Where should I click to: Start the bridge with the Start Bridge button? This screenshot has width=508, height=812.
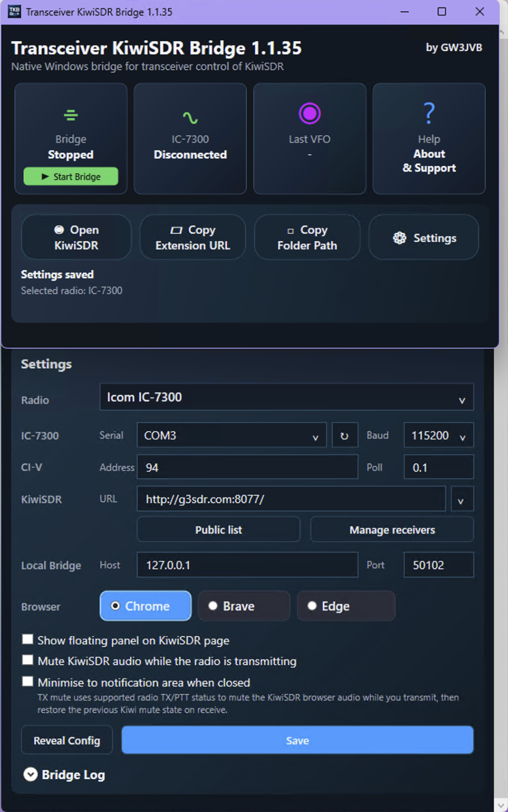[x=71, y=177]
